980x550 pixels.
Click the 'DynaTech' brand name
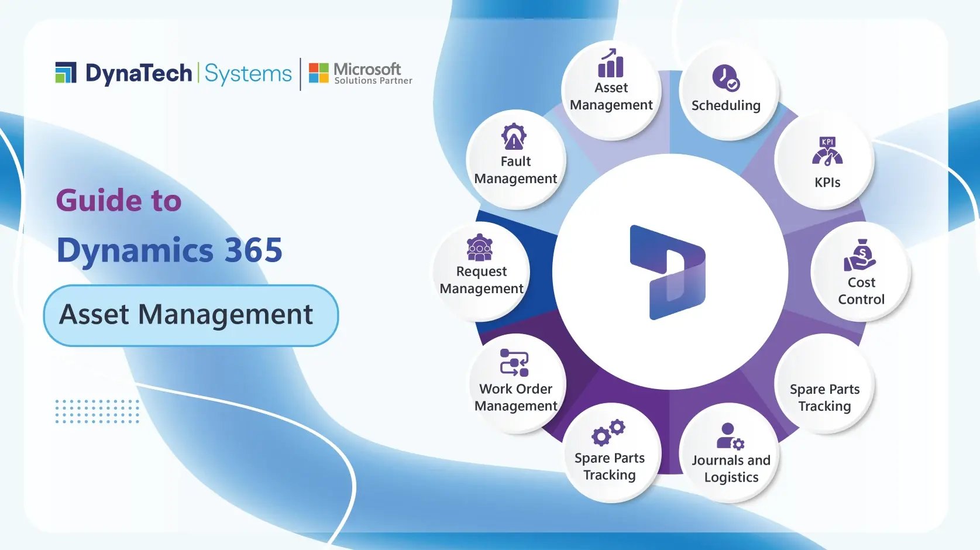pos(139,73)
